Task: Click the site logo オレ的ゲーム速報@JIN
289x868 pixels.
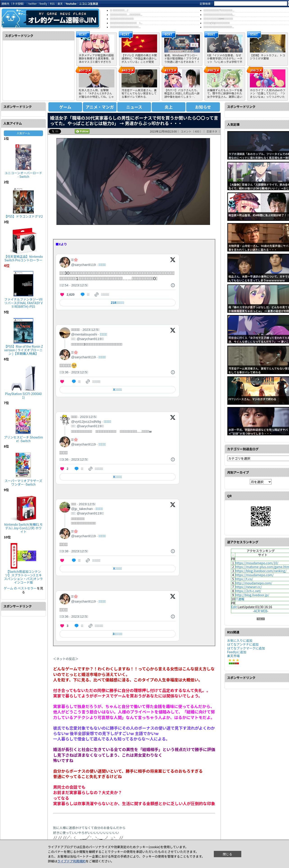Action: pos(50,18)
